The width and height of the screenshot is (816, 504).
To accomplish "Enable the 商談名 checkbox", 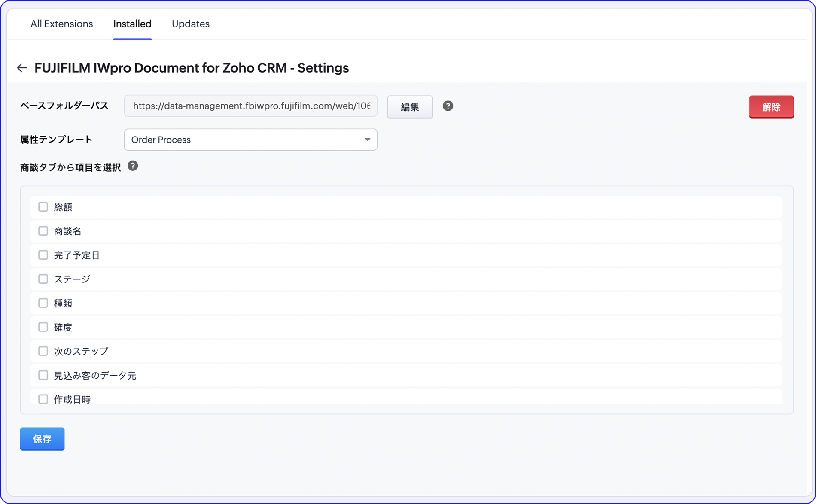I will coord(43,231).
